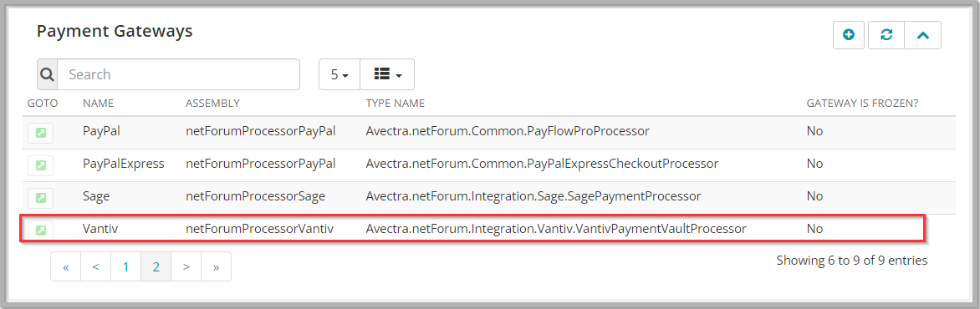Refresh the Payment Gateways list
980x309 pixels.
(x=886, y=35)
